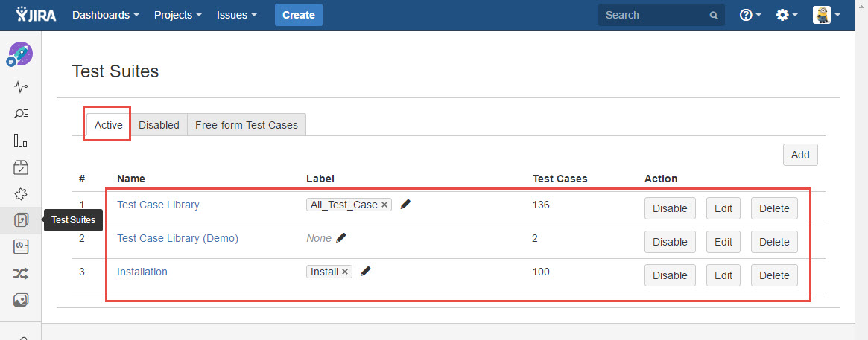The image size is (868, 340).
Task: Open the Free-form Test Cases tab
Action: pyautogui.click(x=247, y=125)
